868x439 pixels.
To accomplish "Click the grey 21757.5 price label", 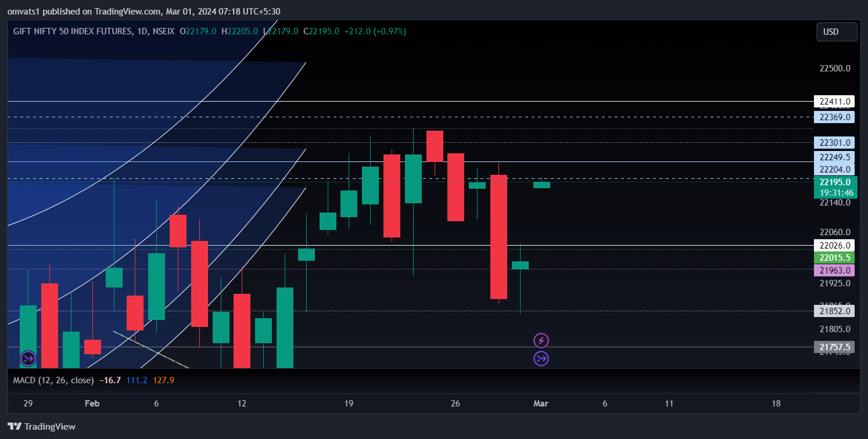I will point(834,347).
